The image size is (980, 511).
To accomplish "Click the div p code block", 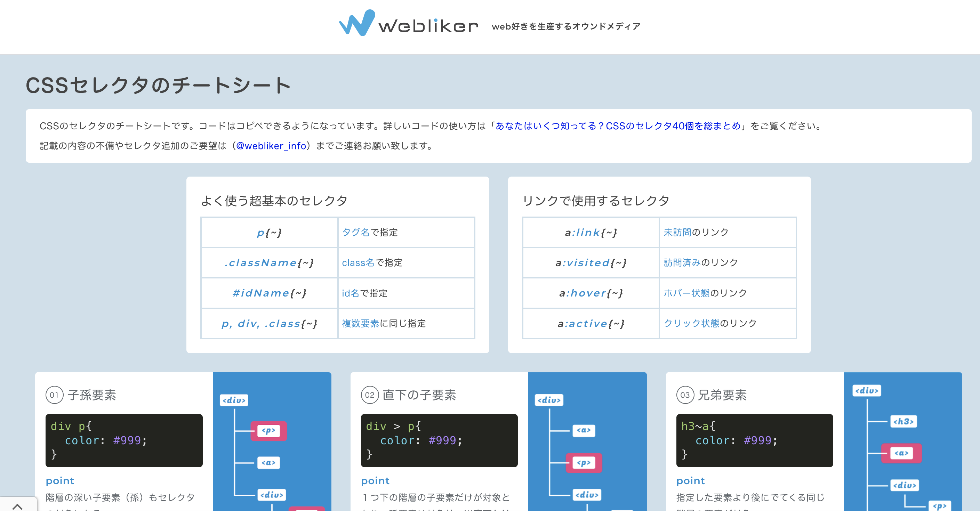I will (124, 440).
